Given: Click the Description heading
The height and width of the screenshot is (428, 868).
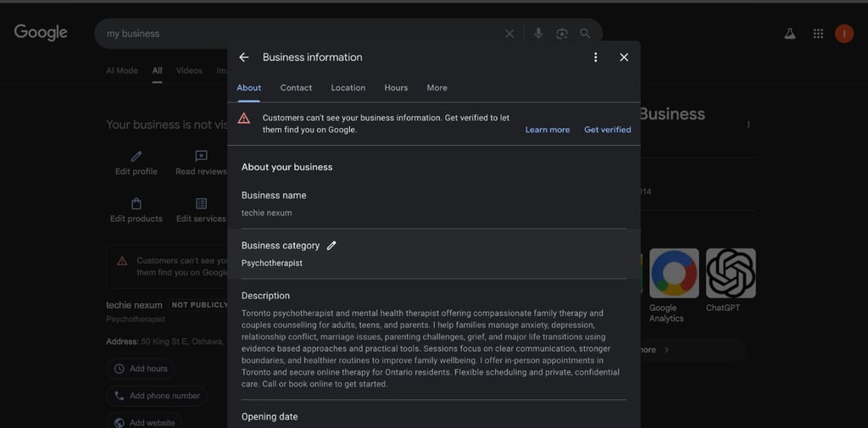Looking at the screenshot, I should [x=265, y=296].
